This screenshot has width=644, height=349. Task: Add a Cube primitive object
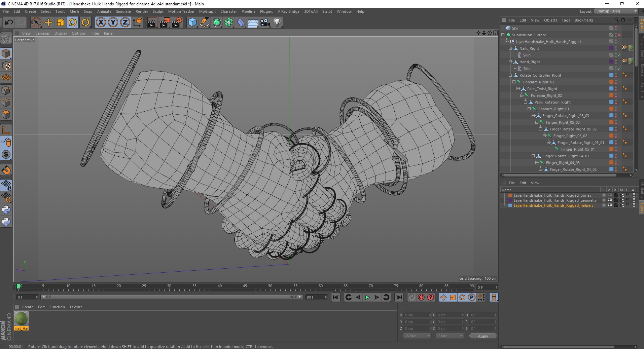192,23
